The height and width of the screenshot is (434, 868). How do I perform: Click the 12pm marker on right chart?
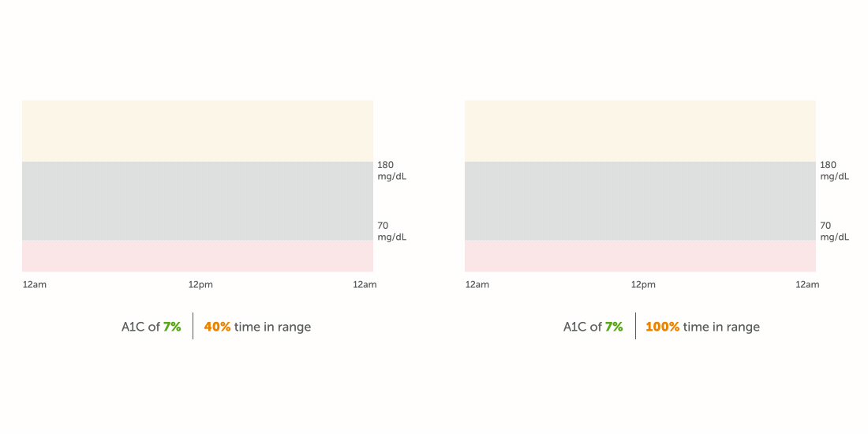click(x=643, y=285)
